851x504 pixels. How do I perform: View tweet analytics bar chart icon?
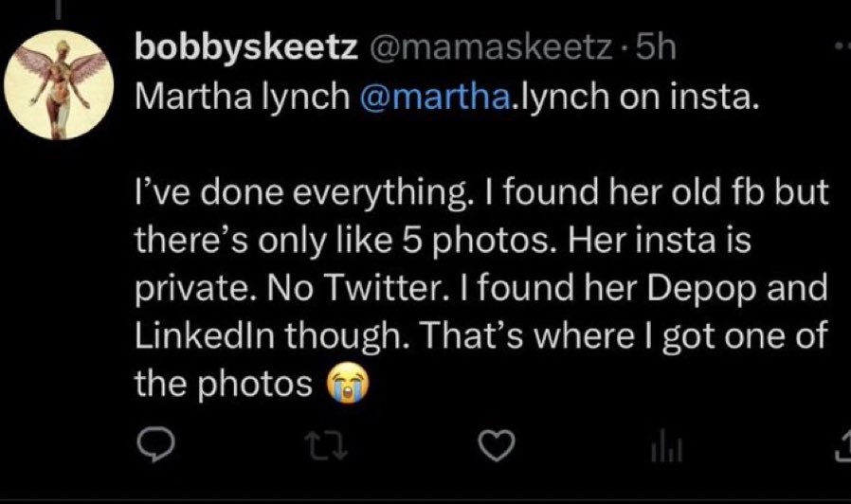click(667, 445)
